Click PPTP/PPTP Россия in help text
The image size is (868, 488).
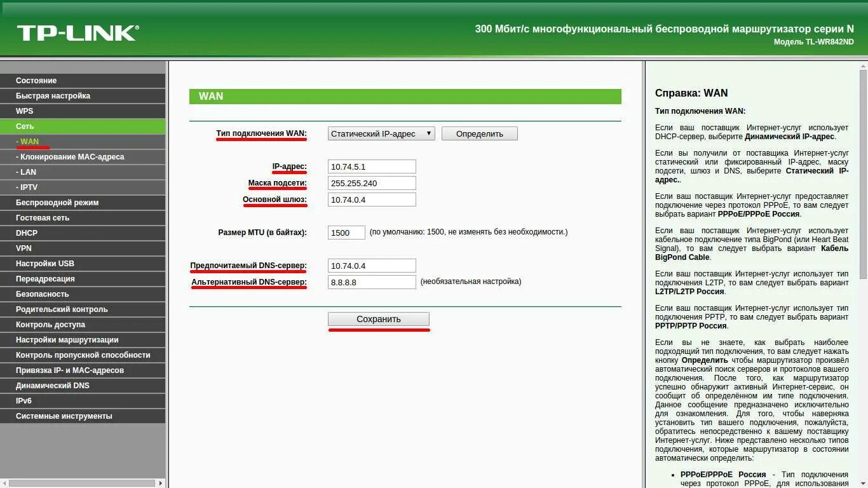coord(691,326)
